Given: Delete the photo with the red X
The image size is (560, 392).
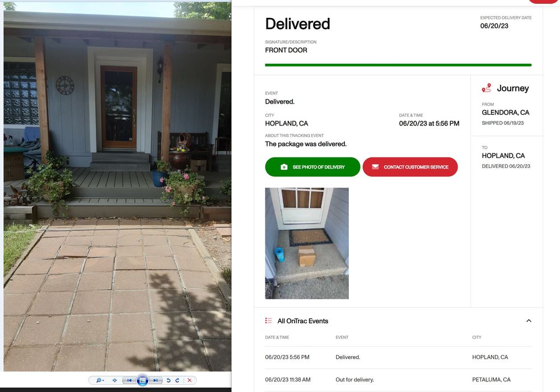Looking at the screenshot, I should 190,381.
